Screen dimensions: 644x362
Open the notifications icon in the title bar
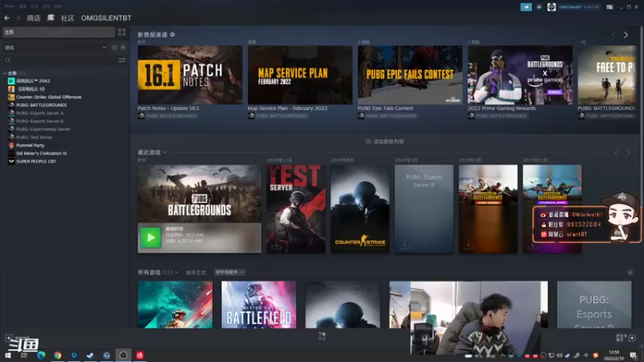tap(539, 7)
